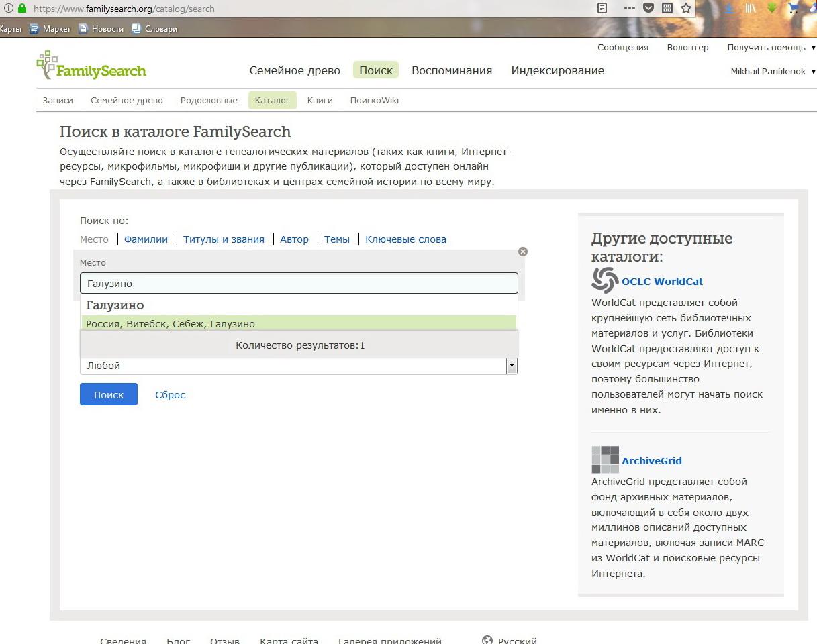This screenshot has width=817, height=644.
Task: Search by Фамилии option
Action: 146,239
